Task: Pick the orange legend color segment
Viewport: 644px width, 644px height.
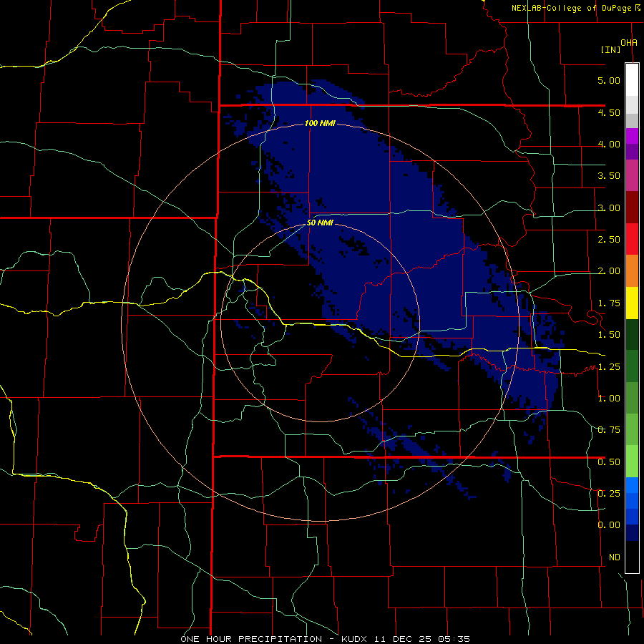Action: (x=632, y=271)
